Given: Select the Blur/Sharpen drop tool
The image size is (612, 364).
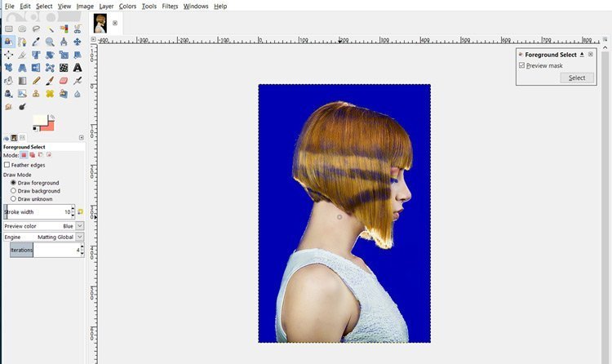Looking at the screenshot, I should [78, 94].
